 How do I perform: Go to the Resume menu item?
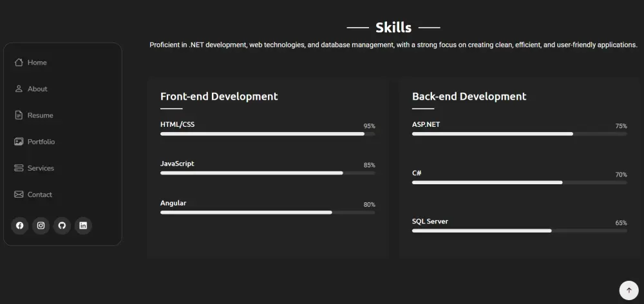(x=41, y=115)
